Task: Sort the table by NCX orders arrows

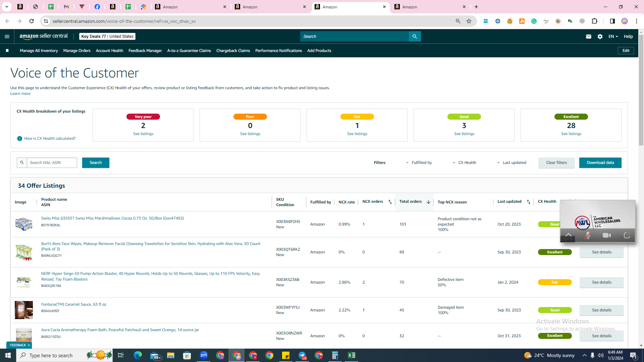Action: [x=390, y=202]
